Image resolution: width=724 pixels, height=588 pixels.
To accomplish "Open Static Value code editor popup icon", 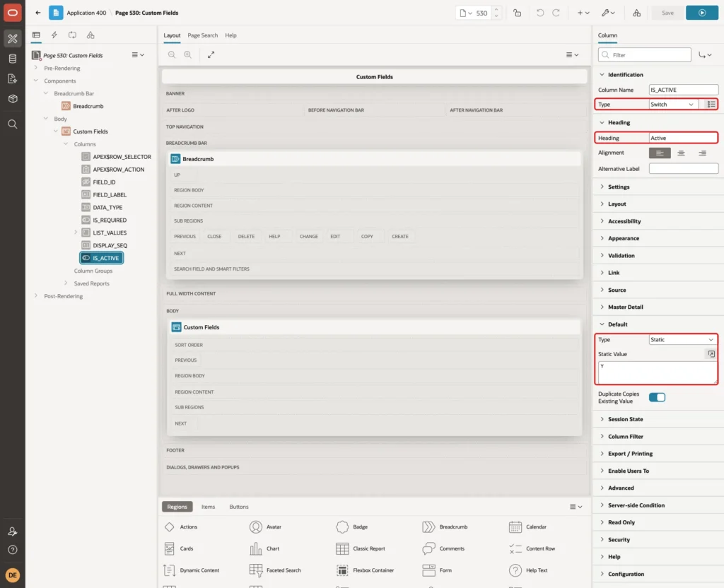I will [x=711, y=354].
